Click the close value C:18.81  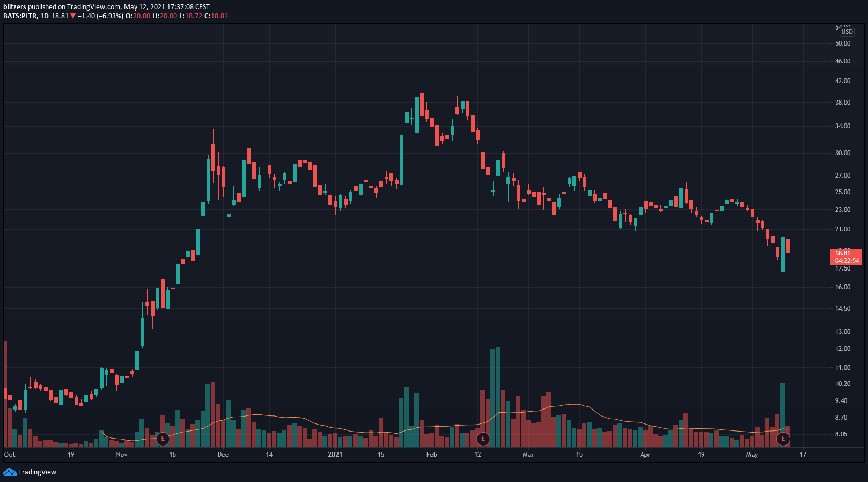pyautogui.click(x=216, y=16)
